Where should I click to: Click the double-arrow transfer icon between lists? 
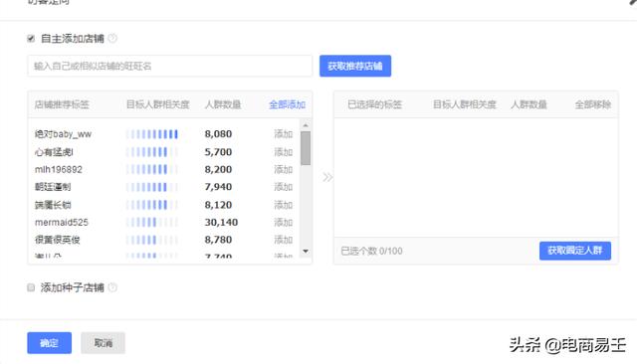tap(327, 177)
